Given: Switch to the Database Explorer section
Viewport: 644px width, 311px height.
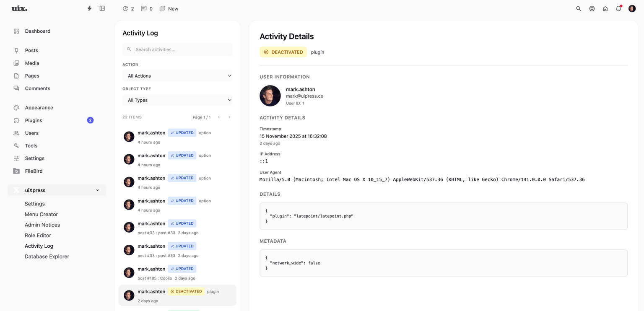Looking at the screenshot, I should (47, 256).
